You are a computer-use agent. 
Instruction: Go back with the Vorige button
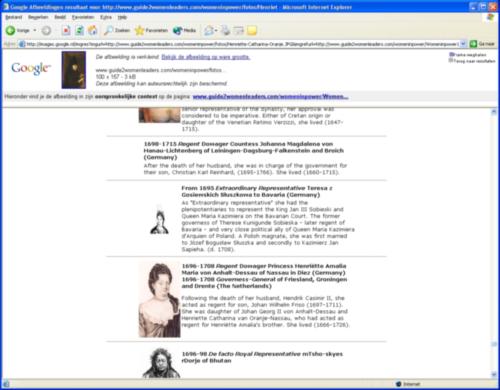[18, 31]
